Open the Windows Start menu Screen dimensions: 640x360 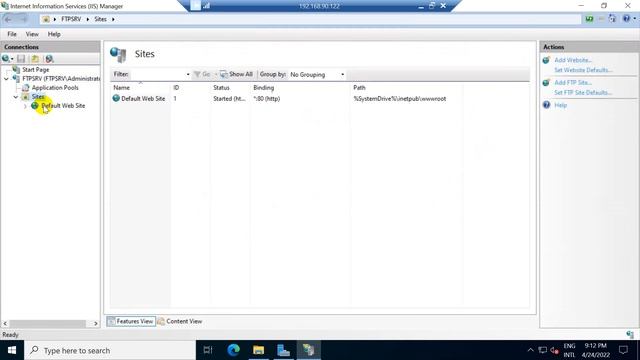click(12, 350)
